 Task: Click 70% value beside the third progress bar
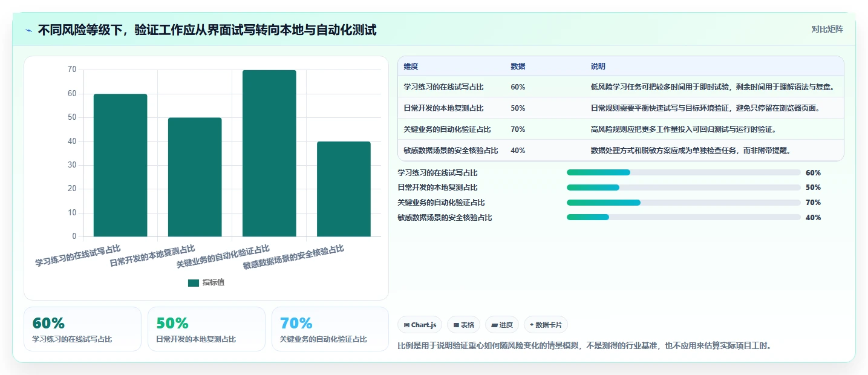813,203
